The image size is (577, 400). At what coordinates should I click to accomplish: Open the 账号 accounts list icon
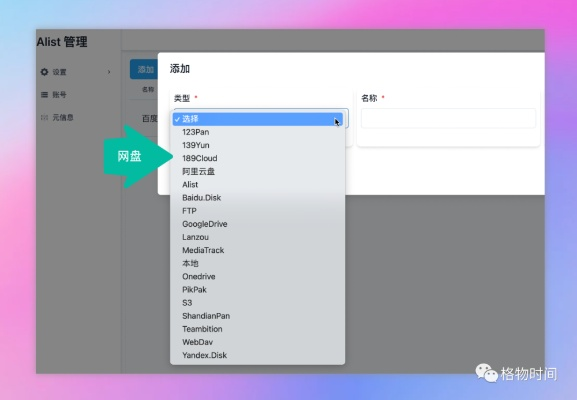tap(45, 95)
